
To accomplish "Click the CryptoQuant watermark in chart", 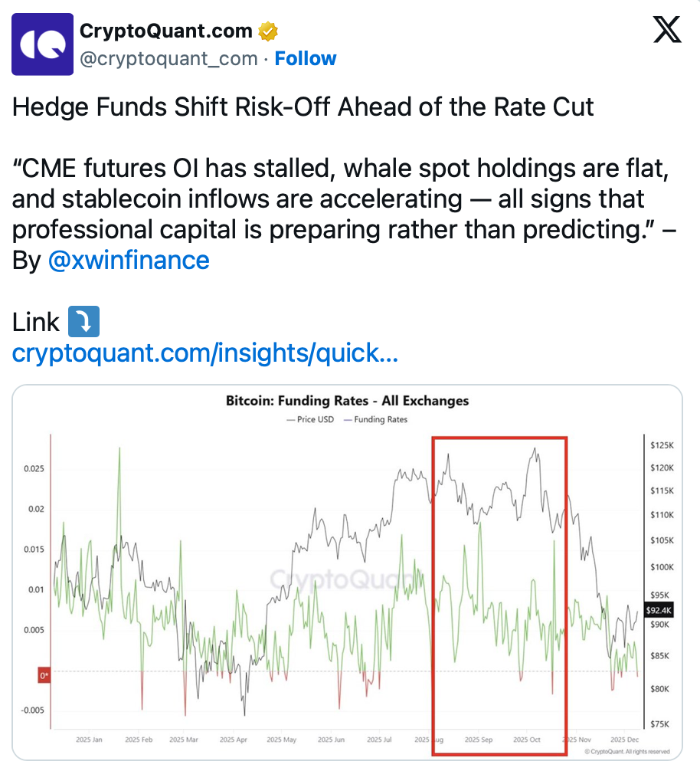I will pyautogui.click(x=331, y=578).
